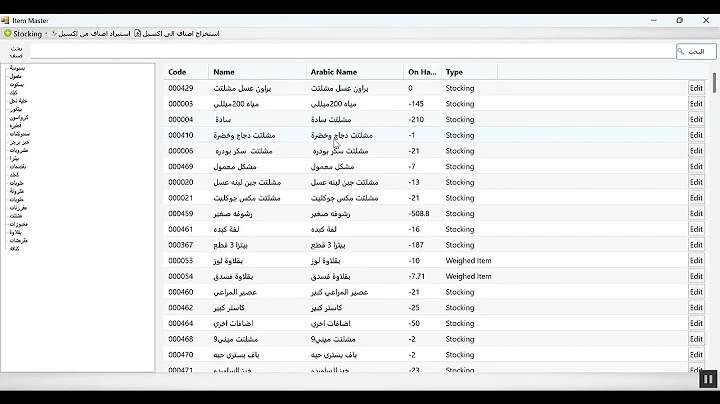Edit item 000469
The width and height of the screenshot is (720, 404).
click(x=696, y=166)
